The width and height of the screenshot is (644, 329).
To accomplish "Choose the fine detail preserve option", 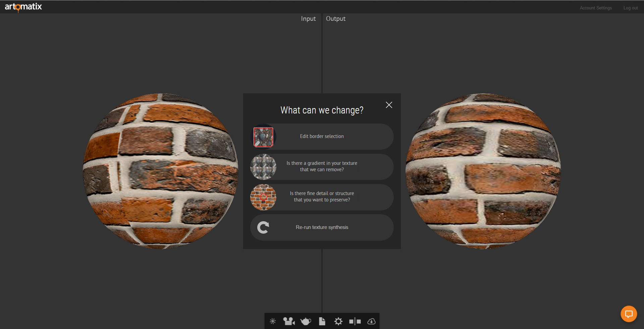I will click(x=322, y=197).
